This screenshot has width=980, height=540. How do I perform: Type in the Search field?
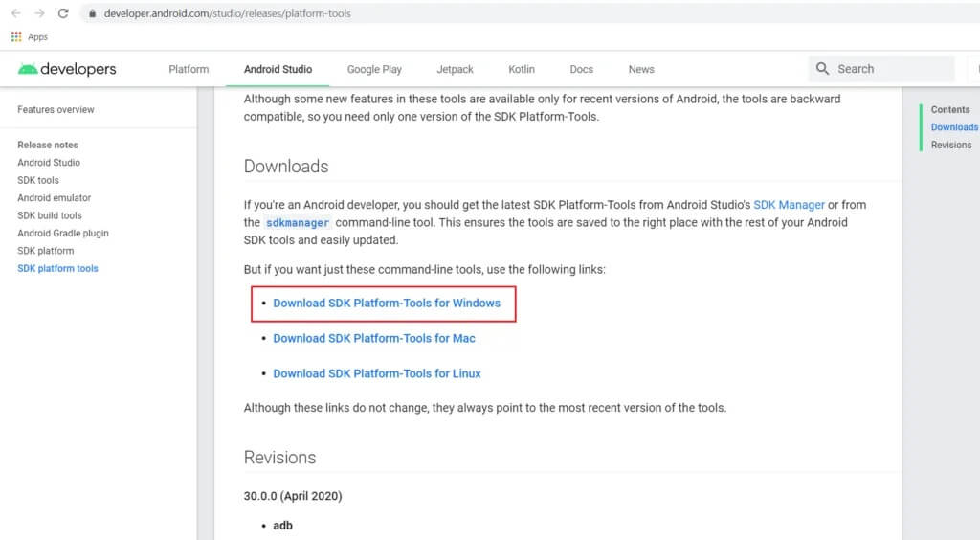(x=890, y=69)
